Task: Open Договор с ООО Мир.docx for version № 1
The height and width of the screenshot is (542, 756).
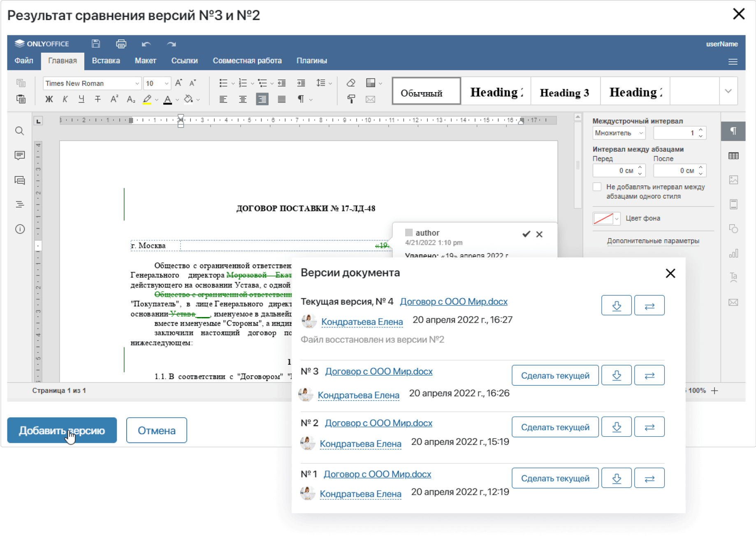Action: (377, 474)
